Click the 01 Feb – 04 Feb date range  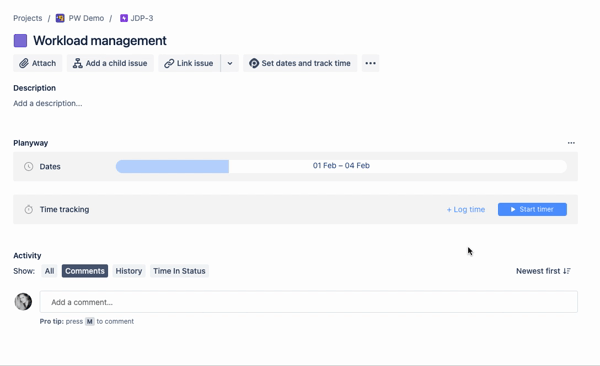click(x=341, y=165)
